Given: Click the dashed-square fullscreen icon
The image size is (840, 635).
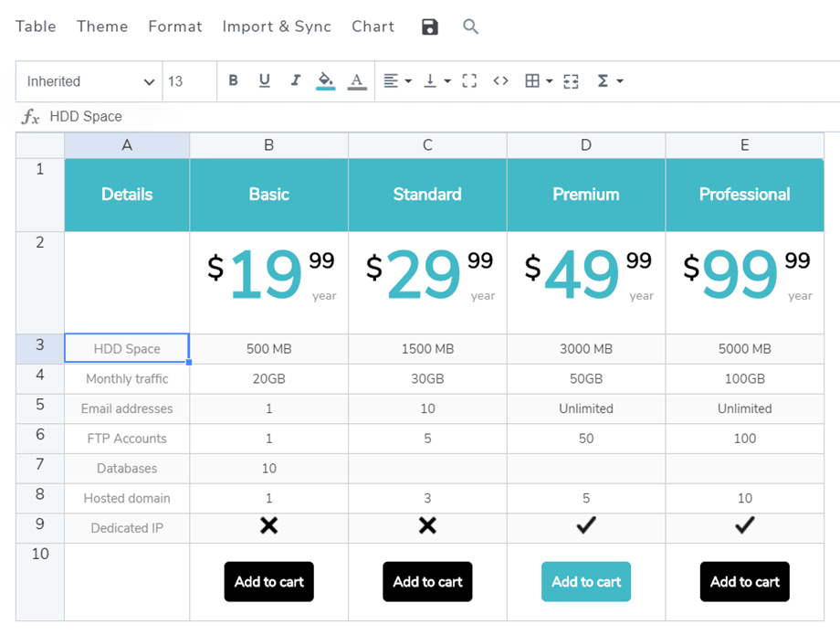Looking at the screenshot, I should pyautogui.click(x=469, y=81).
